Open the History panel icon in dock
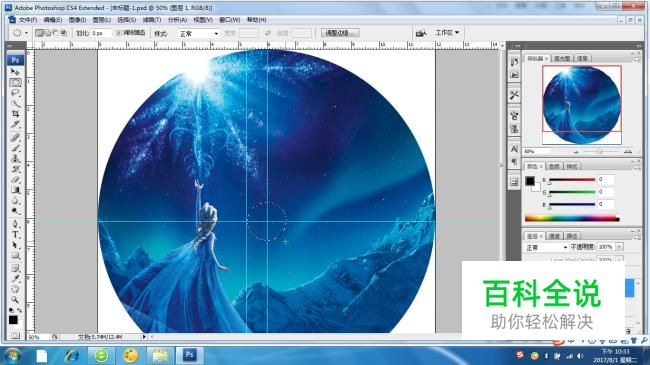The width and height of the screenshot is (650, 365). (x=514, y=62)
